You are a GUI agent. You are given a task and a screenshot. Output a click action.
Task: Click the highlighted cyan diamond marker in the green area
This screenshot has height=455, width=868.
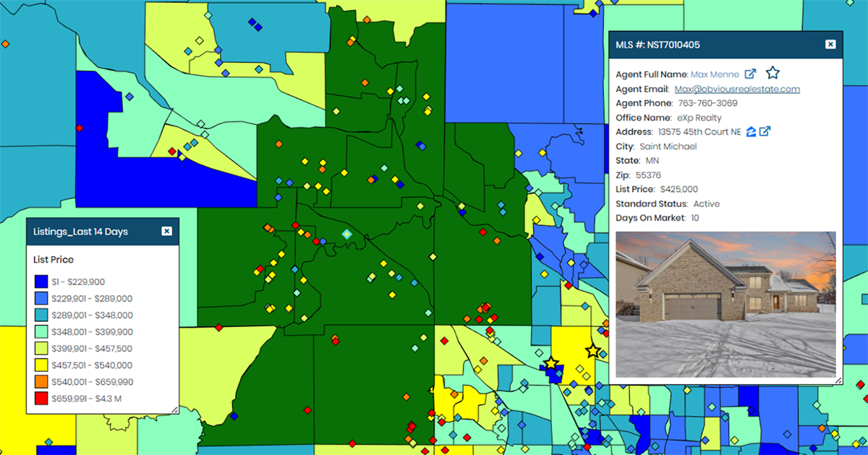tap(347, 234)
